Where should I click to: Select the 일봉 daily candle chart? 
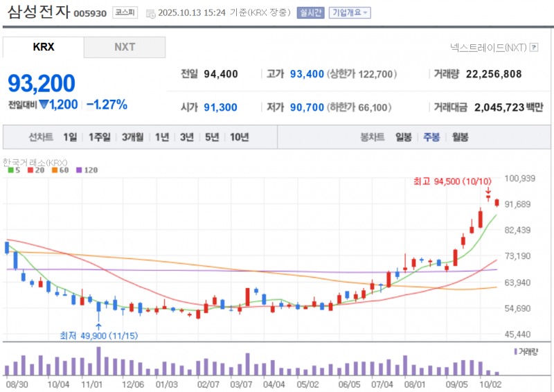[403, 137]
